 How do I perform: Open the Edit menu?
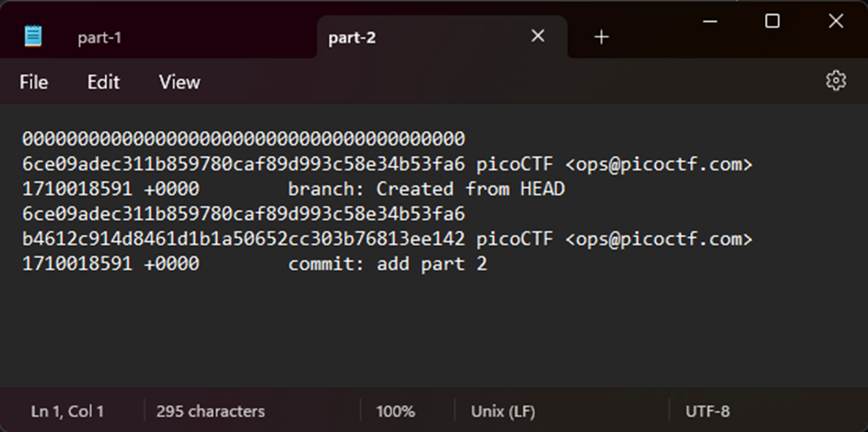103,82
